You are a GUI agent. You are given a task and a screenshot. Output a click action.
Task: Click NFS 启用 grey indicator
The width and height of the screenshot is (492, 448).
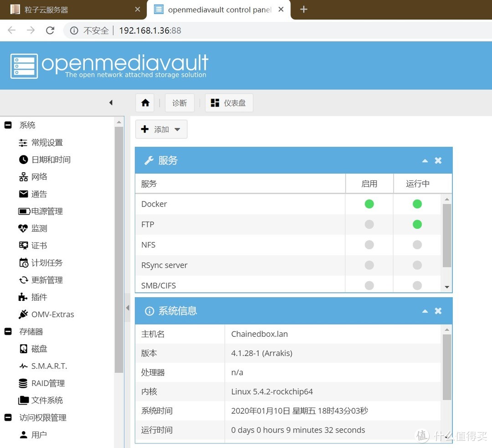(369, 245)
